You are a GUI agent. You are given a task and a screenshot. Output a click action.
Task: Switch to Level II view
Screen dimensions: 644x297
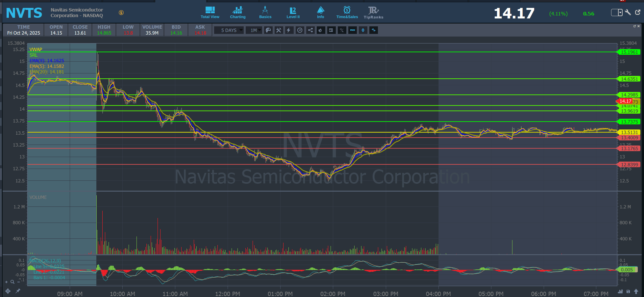pyautogui.click(x=293, y=13)
